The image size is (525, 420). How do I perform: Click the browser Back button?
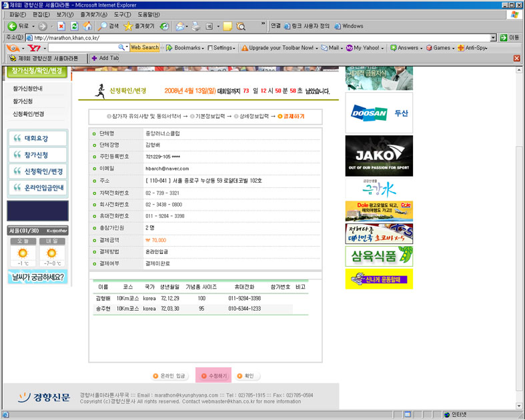point(19,26)
